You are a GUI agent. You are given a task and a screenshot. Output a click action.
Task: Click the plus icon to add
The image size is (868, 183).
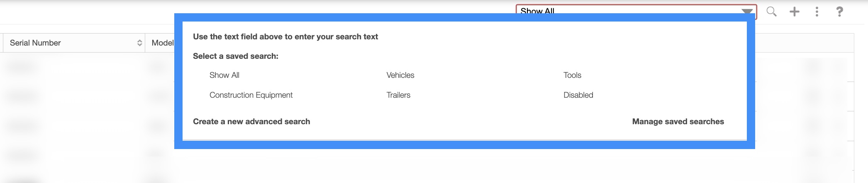(x=794, y=12)
